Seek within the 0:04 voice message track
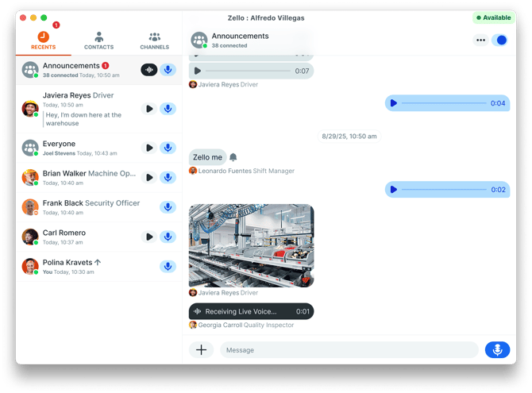This screenshot has height=393, width=532. [444, 103]
